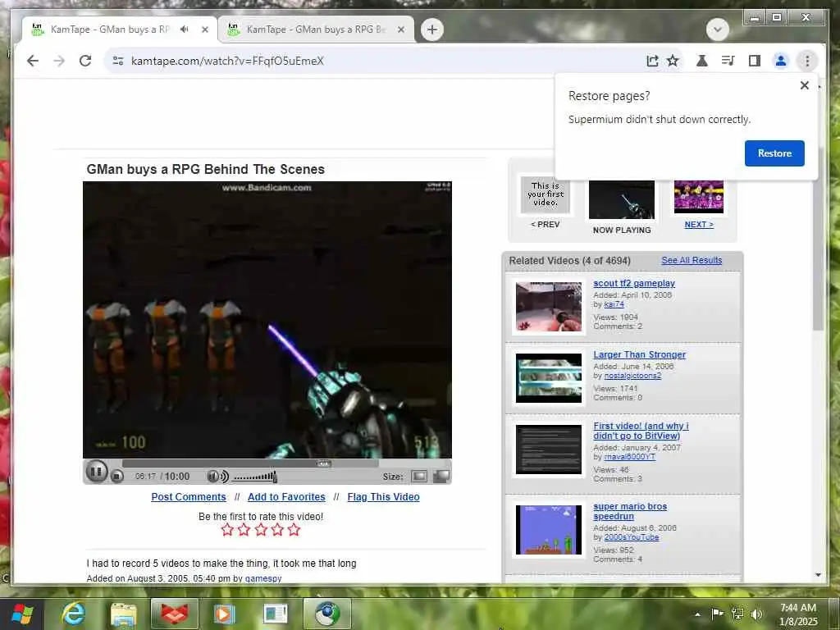840x630 pixels.
Task: Click scrollbar down arrow
Action: click(818, 575)
